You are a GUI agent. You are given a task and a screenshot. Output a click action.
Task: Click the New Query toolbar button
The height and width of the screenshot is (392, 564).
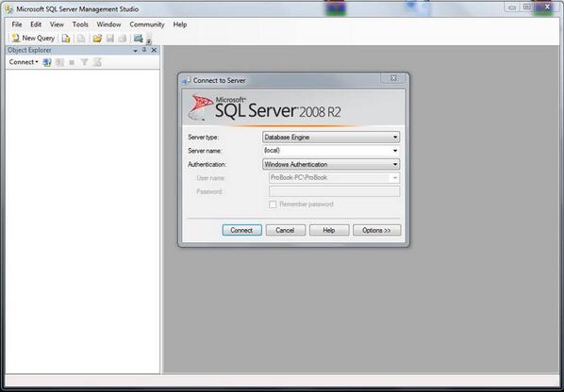coord(33,38)
